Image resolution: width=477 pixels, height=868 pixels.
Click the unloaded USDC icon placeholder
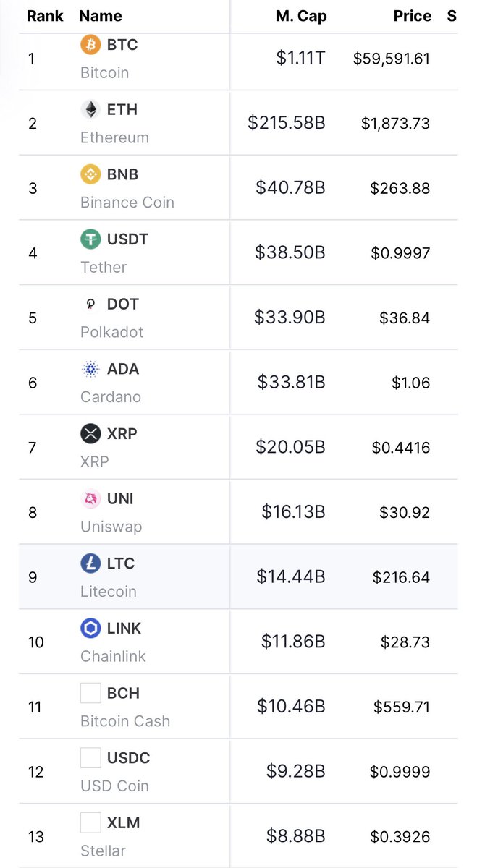(90, 758)
